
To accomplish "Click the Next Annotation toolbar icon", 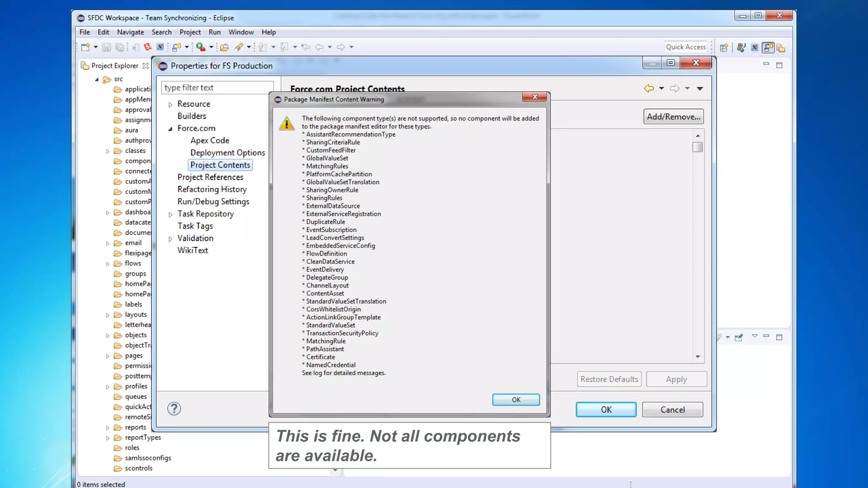I will 263,47.
